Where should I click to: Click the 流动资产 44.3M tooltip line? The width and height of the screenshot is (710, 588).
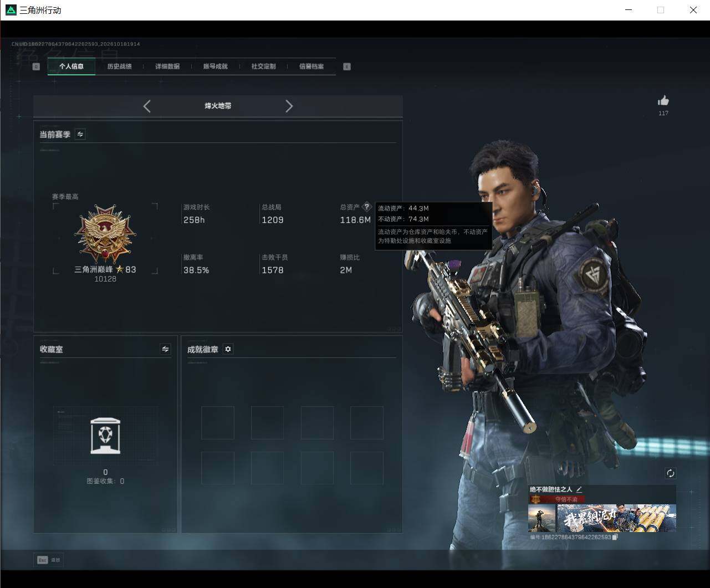403,208
